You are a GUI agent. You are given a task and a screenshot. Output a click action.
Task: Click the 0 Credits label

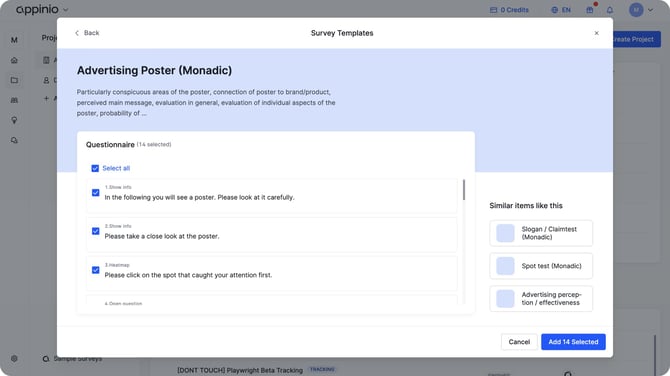[x=514, y=10]
